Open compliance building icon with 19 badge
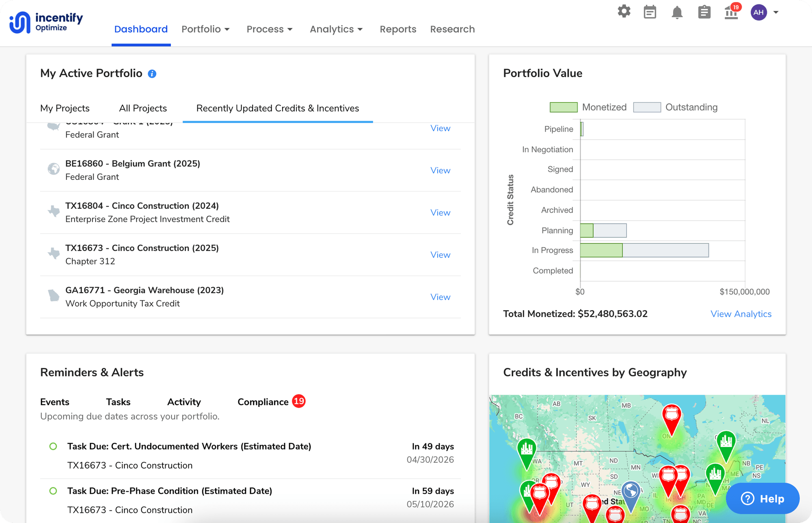The image size is (812, 523). [x=732, y=12]
